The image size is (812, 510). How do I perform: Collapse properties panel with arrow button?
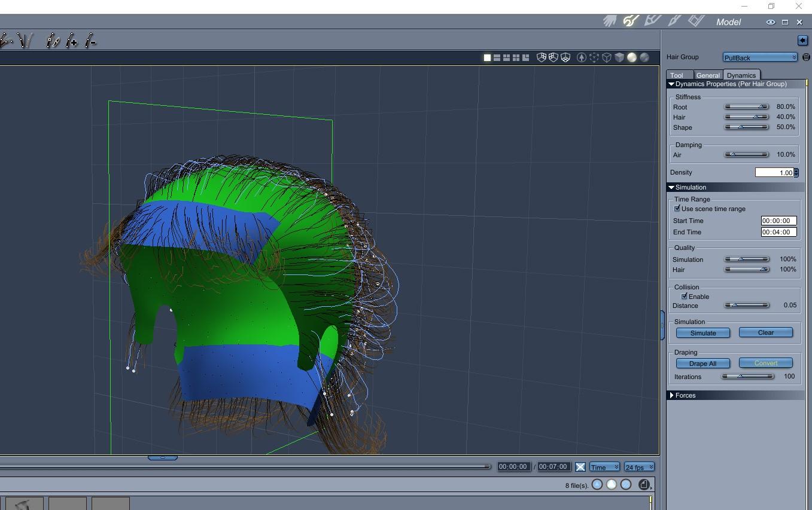pyautogui.click(x=802, y=40)
